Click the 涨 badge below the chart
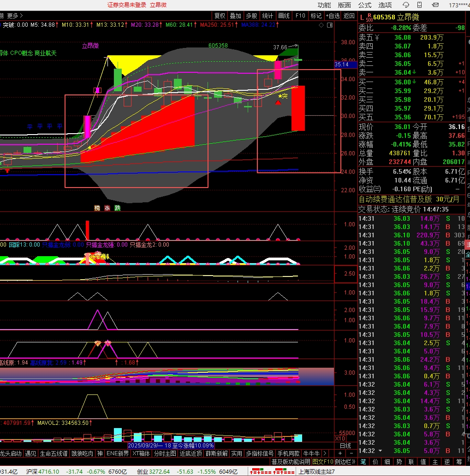The height and width of the screenshot is (476, 470). pyautogui.click(x=107, y=208)
